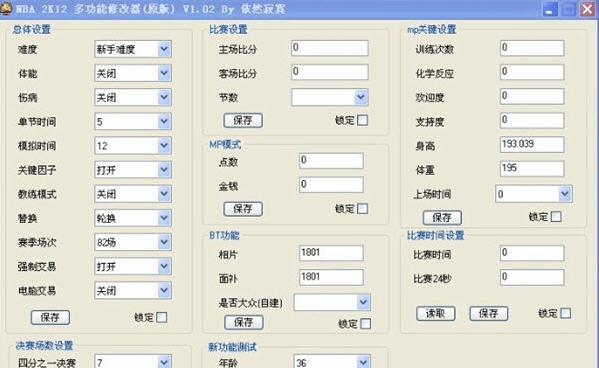Click the 点数 input field
The width and height of the screenshot is (599, 368).
pyautogui.click(x=331, y=161)
